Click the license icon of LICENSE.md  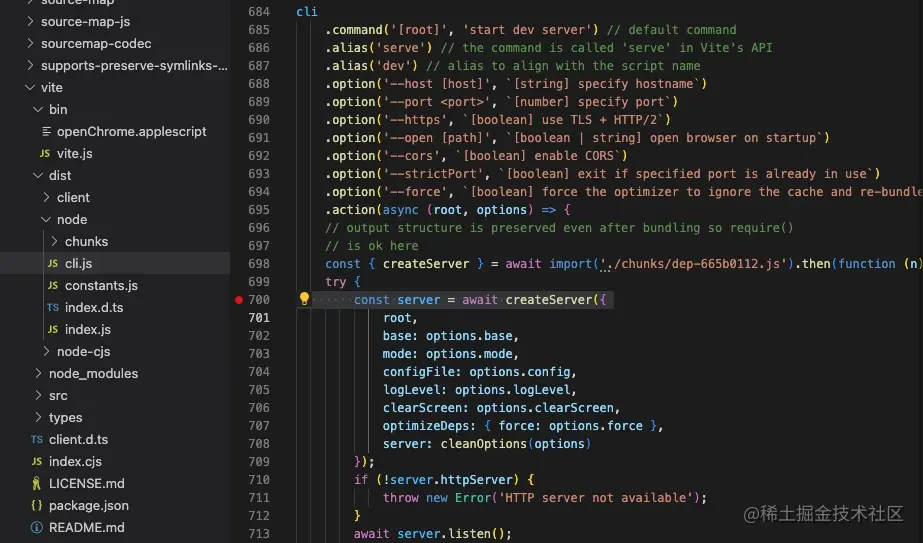(36, 484)
